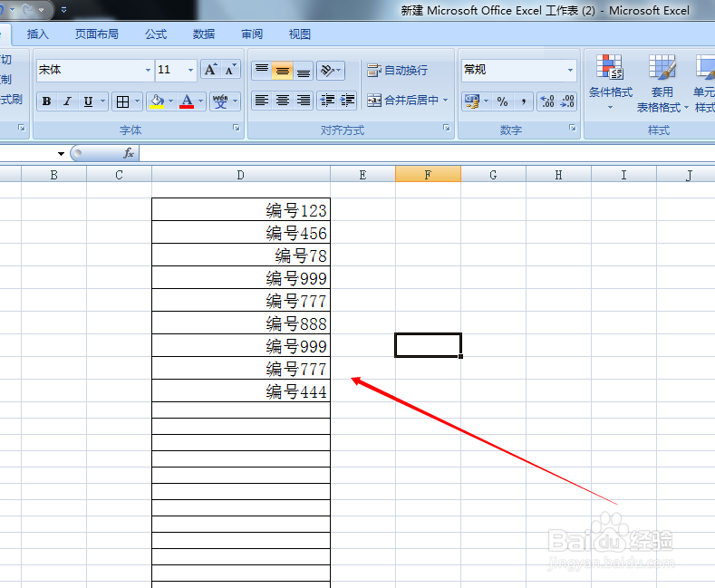
Task: Increase decimal places
Action: pyautogui.click(x=547, y=101)
